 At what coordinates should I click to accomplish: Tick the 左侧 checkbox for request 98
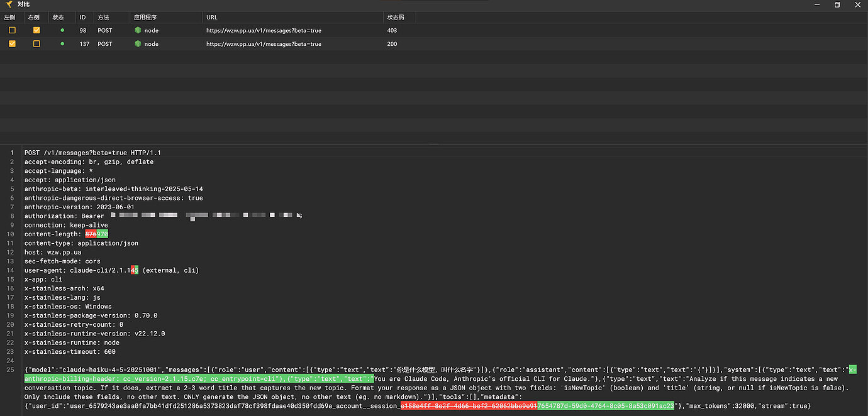coord(12,30)
